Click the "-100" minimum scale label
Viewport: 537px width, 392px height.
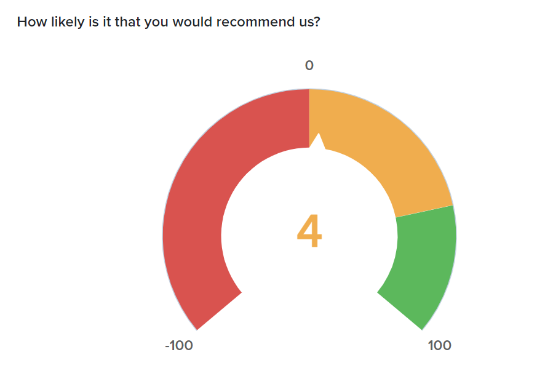point(179,345)
